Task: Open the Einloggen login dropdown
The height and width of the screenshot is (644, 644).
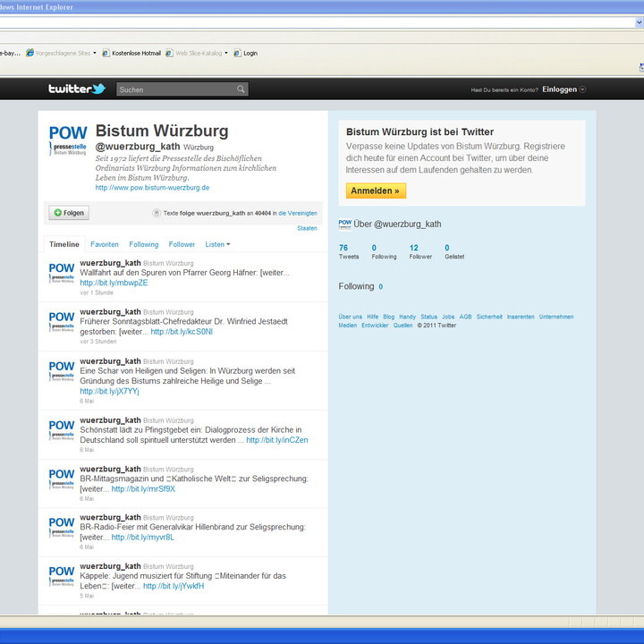Action: tap(563, 89)
